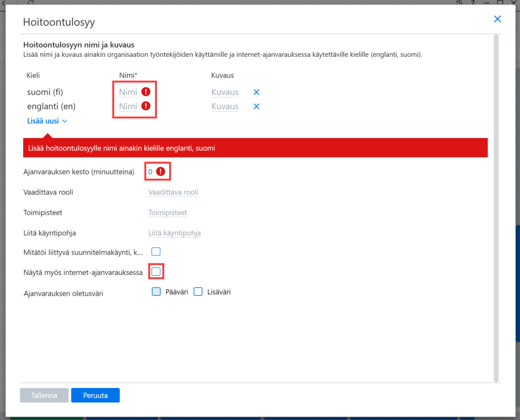Expand the 'Lisää uusi' language dropdown
Screen dimensions: 520x420
tap(47, 121)
